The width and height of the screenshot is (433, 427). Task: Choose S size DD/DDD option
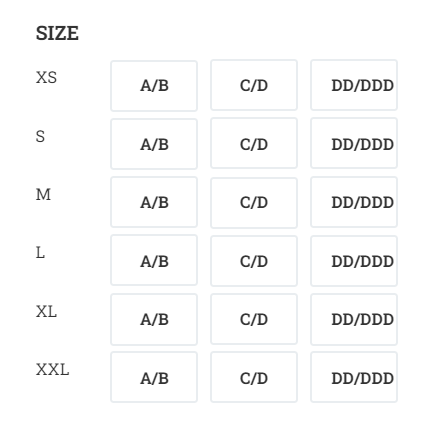pyautogui.click(x=354, y=143)
